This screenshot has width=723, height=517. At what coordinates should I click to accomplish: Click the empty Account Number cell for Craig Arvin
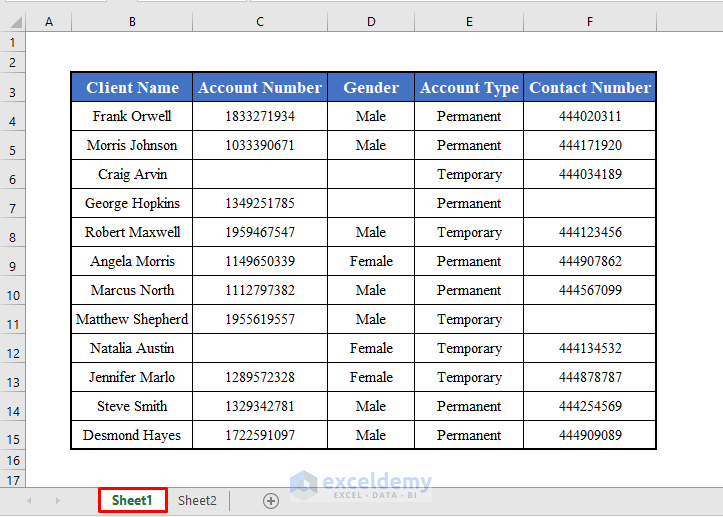[260, 174]
